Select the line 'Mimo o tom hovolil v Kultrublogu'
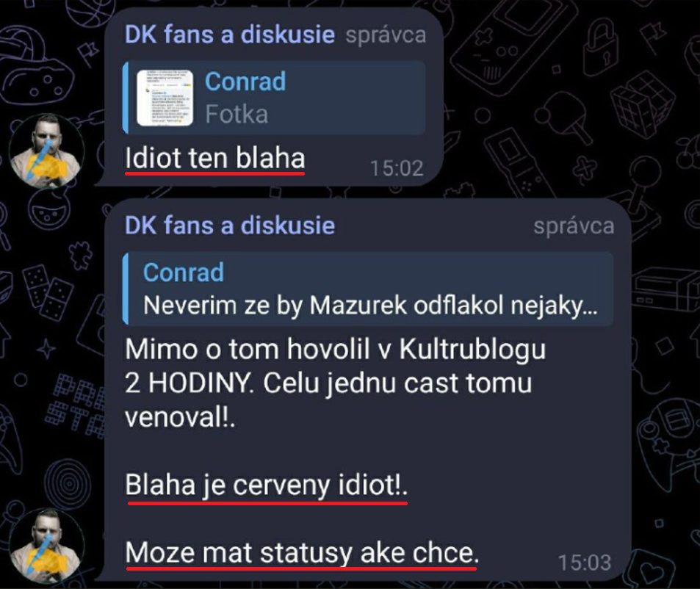The width and height of the screenshot is (700, 589). (x=335, y=350)
